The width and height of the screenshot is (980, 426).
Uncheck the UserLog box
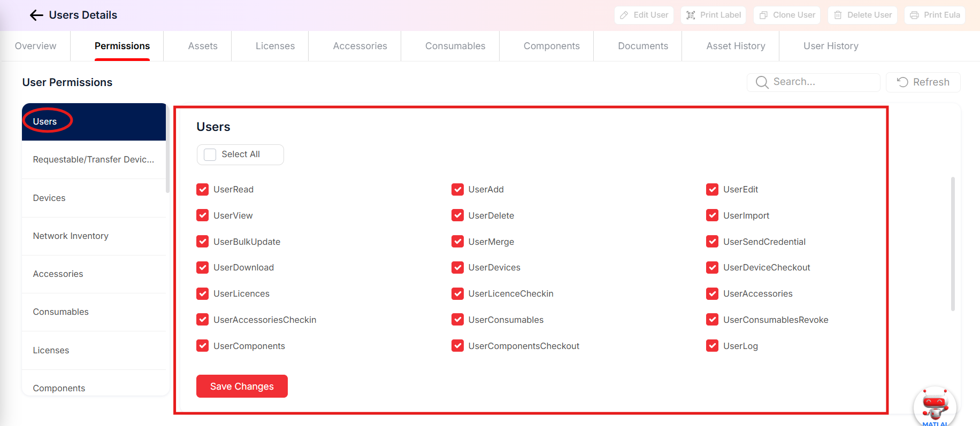[712, 346]
